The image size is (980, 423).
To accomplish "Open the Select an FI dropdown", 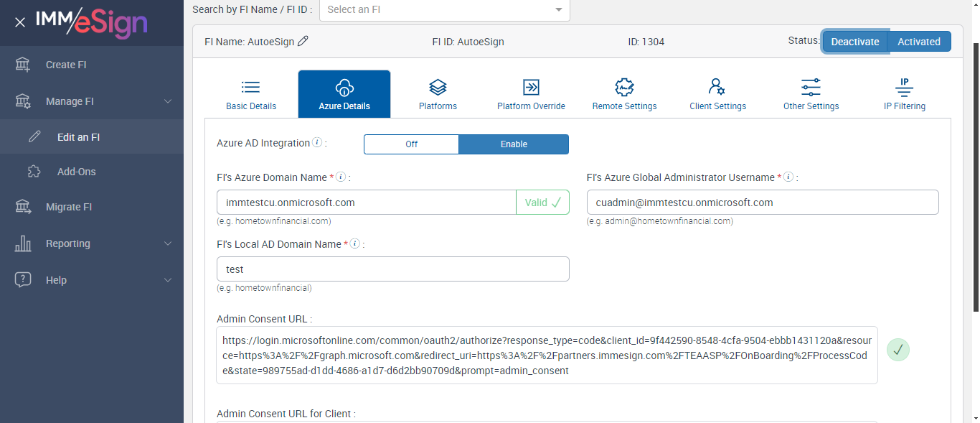I will coord(445,9).
